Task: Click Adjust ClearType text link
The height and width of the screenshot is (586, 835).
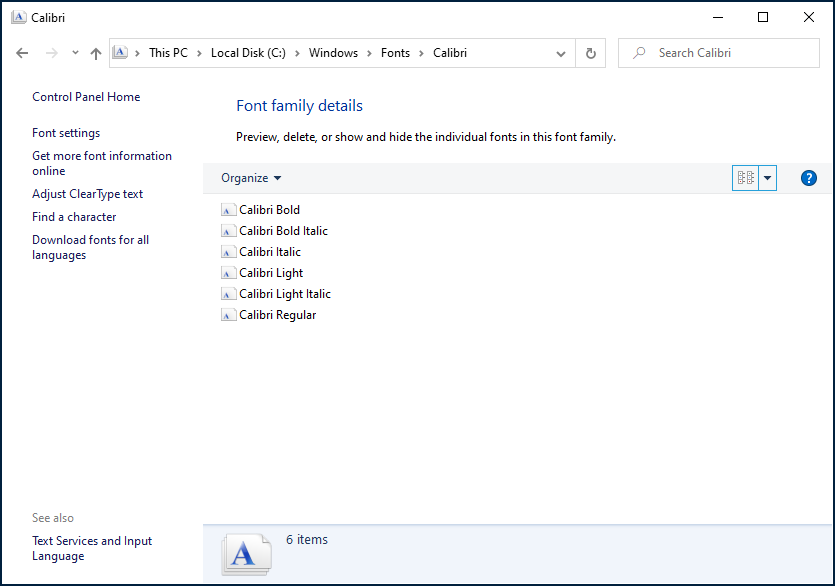Action: 87,194
